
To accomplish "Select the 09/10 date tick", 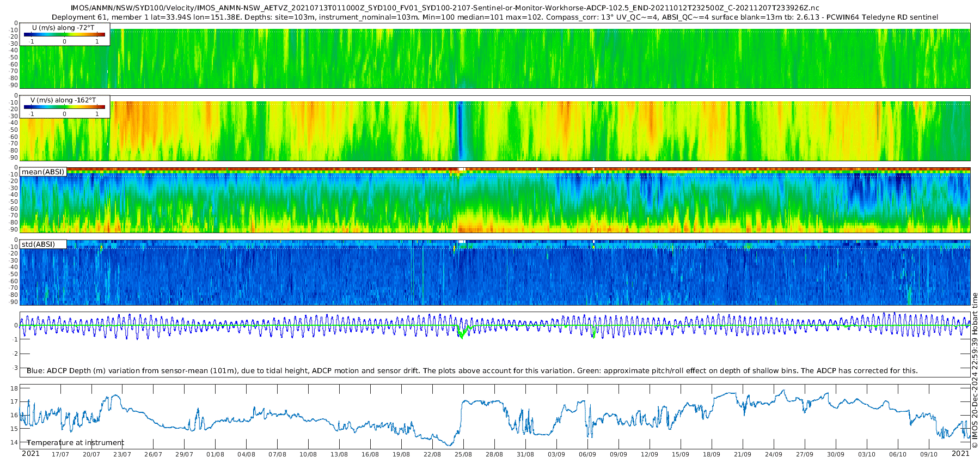I will 928,454.
